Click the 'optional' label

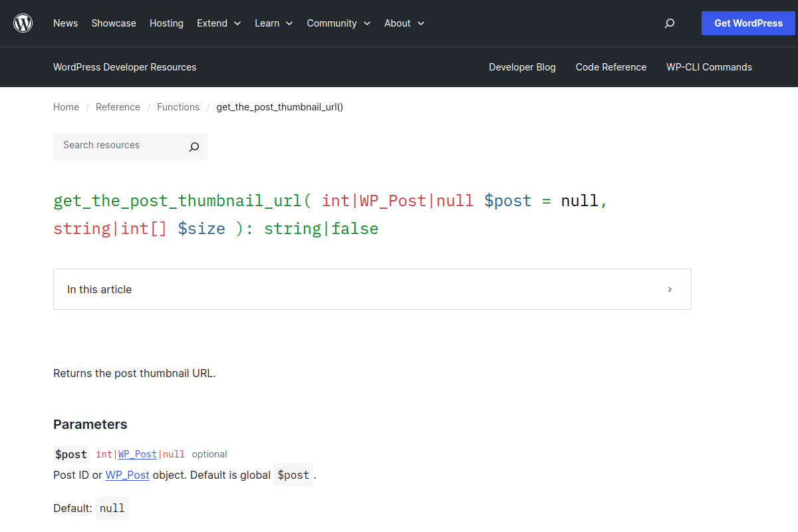(x=209, y=454)
